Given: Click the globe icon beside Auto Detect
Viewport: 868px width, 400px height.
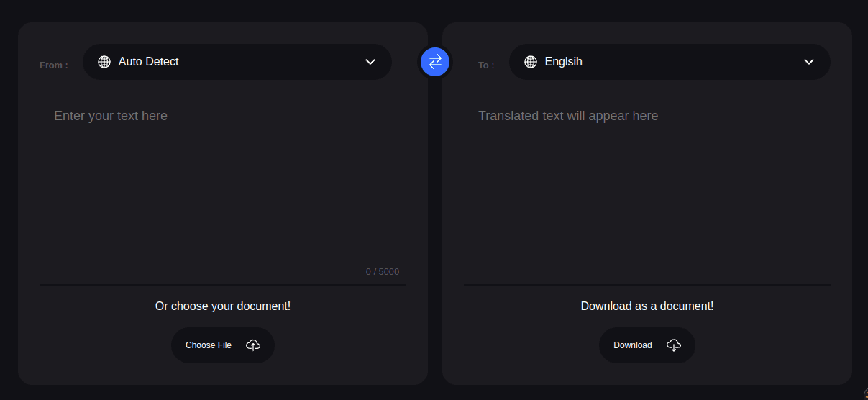Looking at the screenshot, I should tap(104, 62).
